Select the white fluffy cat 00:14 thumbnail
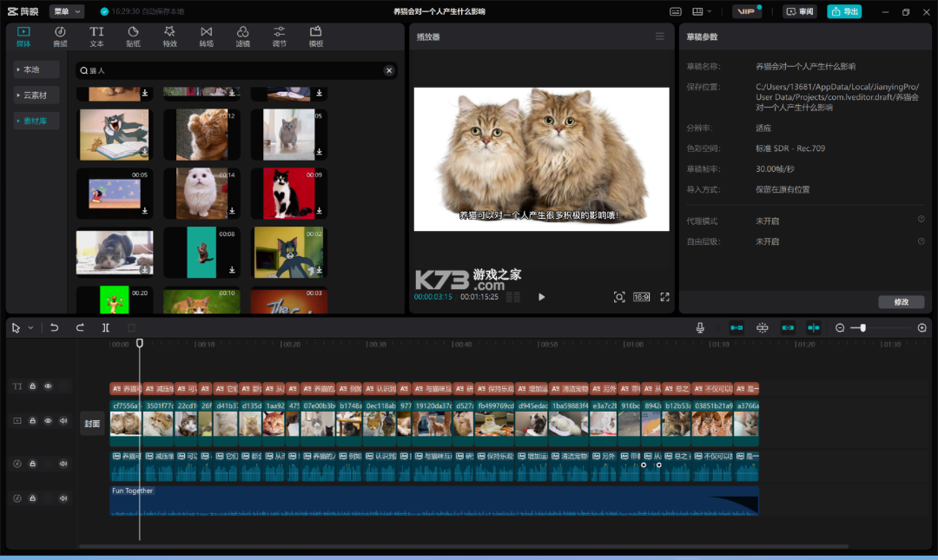The width and height of the screenshot is (938, 560). [201, 194]
